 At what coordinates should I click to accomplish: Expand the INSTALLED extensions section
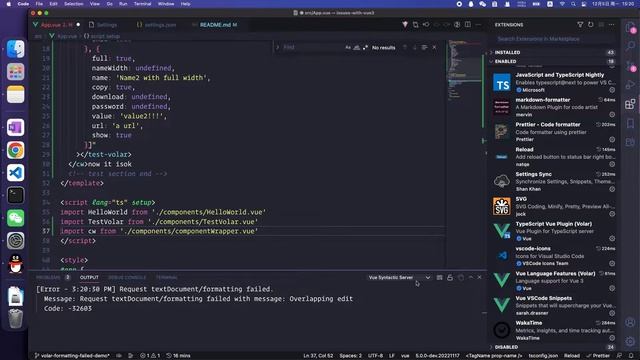[553, 52]
